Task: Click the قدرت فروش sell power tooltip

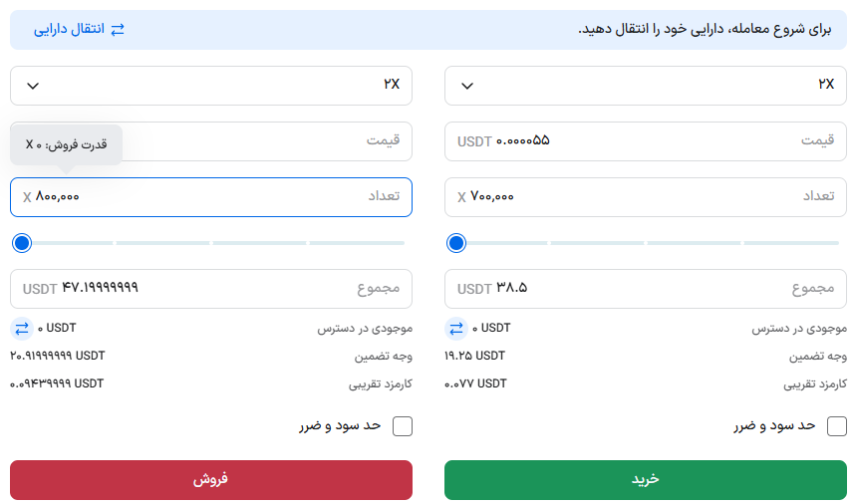Action: pyautogui.click(x=67, y=144)
